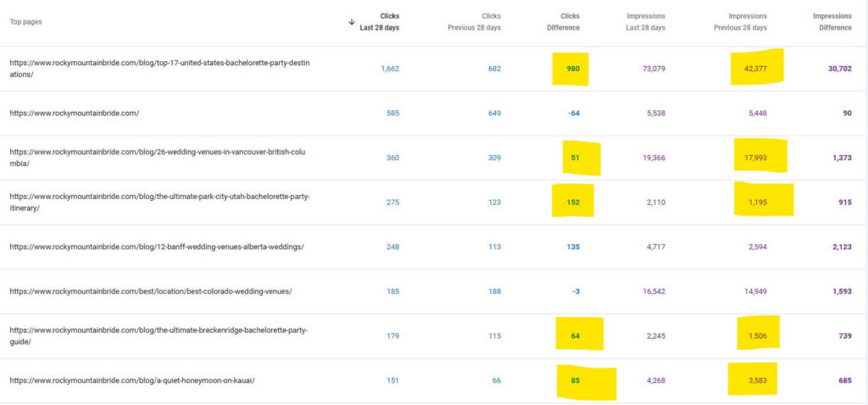Select the highlighted 51 clicks difference
The height and width of the screenshot is (405, 868).
coord(576,158)
